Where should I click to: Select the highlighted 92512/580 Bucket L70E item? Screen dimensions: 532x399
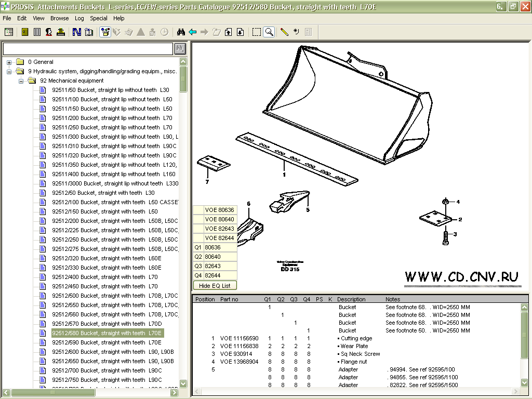108,333
